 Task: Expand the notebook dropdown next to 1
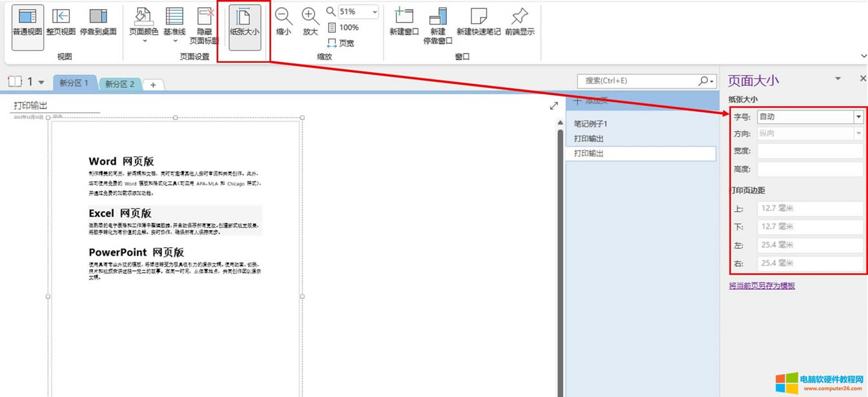point(41,83)
